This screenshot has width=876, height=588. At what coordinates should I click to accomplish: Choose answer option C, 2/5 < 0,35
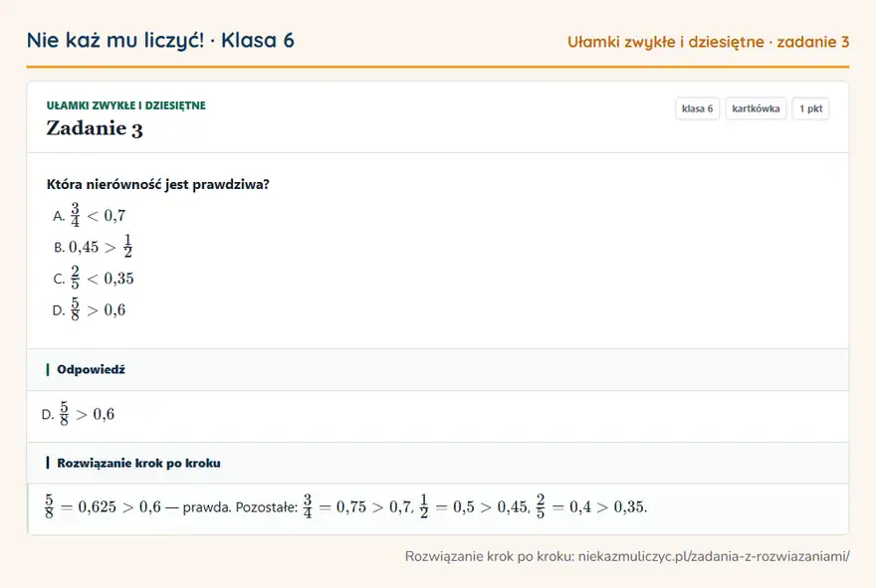[94, 278]
